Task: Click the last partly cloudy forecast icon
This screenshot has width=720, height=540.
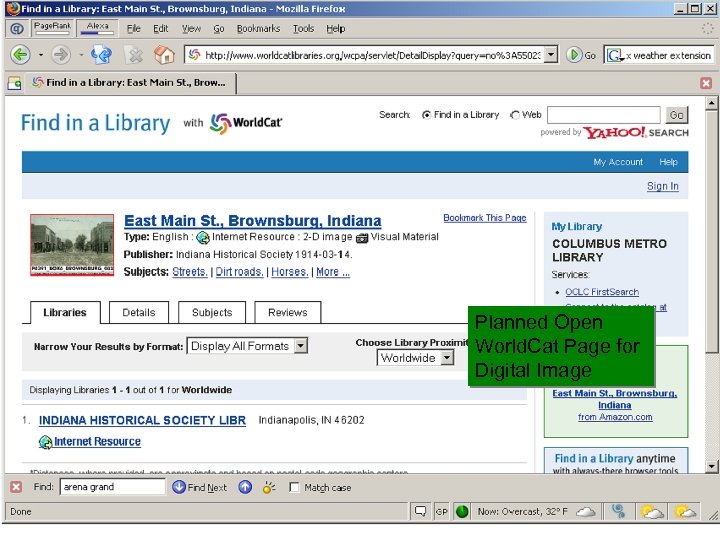Action: point(685,511)
